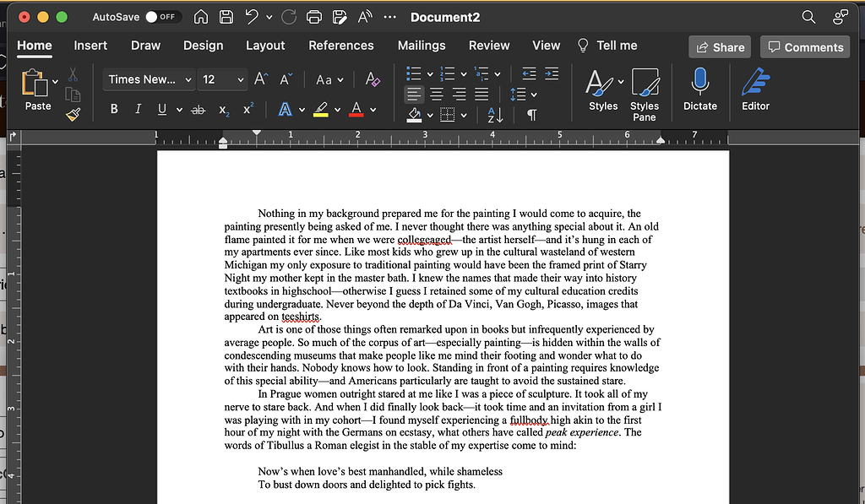This screenshot has height=504, width=865.
Task: Apply subscript formatting
Action: pyautogui.click(x=223, y=110)
